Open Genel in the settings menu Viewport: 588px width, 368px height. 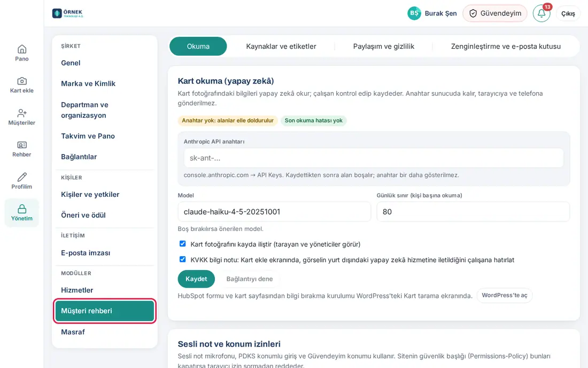coord(105,63)
